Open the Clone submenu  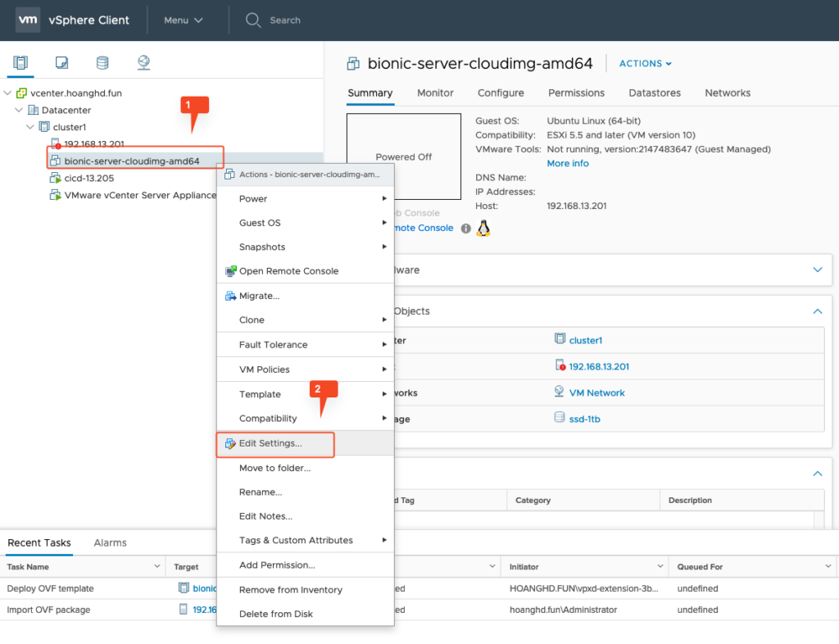(x=306, y=320)
